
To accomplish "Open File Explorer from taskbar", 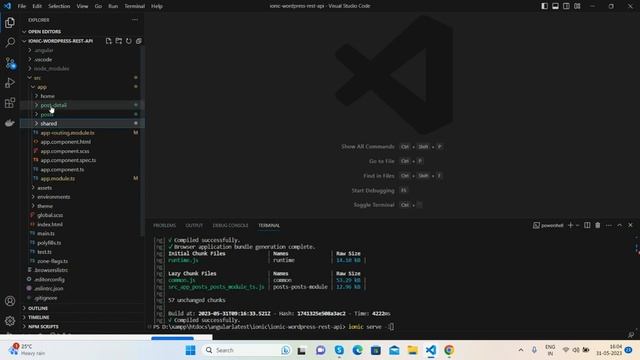I will (412, 350).
